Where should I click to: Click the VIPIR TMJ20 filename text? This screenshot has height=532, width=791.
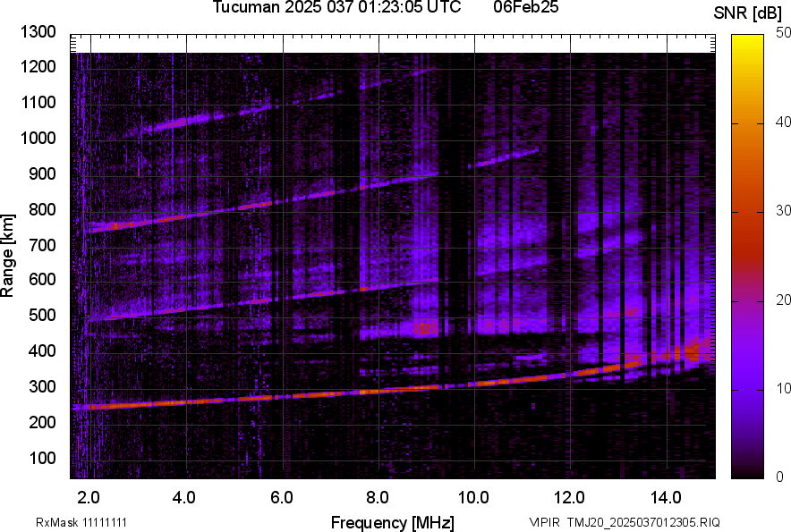pos(624,522)
